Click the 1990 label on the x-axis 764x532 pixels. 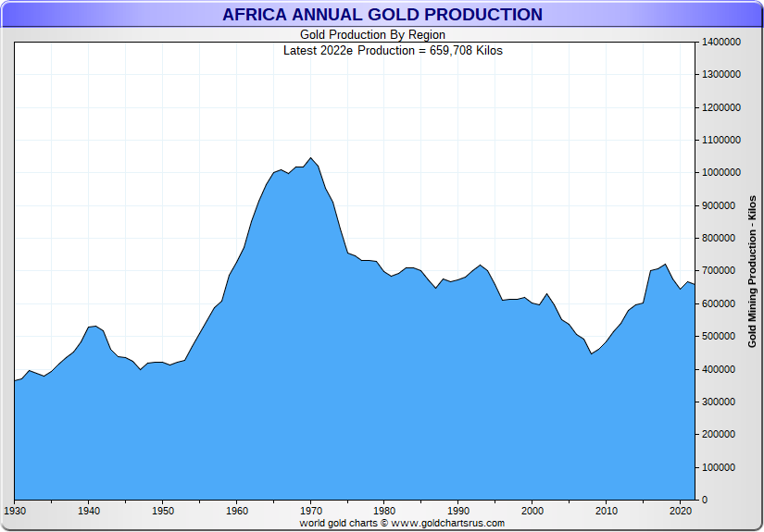458,511
